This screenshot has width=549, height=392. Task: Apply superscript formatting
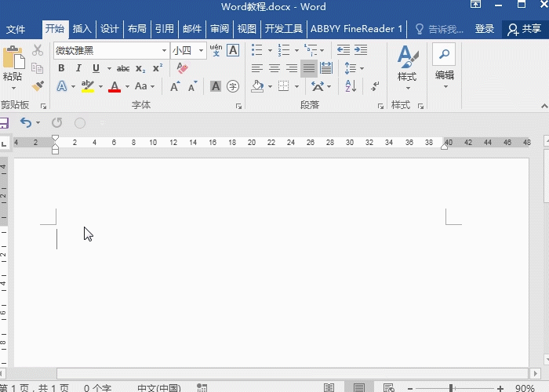pos(158,68)
